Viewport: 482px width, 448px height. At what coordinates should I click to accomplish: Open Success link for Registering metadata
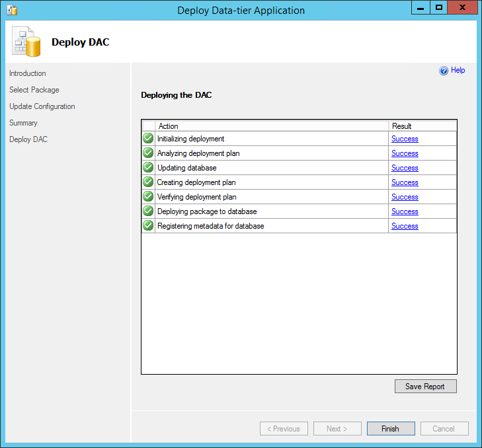(x=405, y=226)
